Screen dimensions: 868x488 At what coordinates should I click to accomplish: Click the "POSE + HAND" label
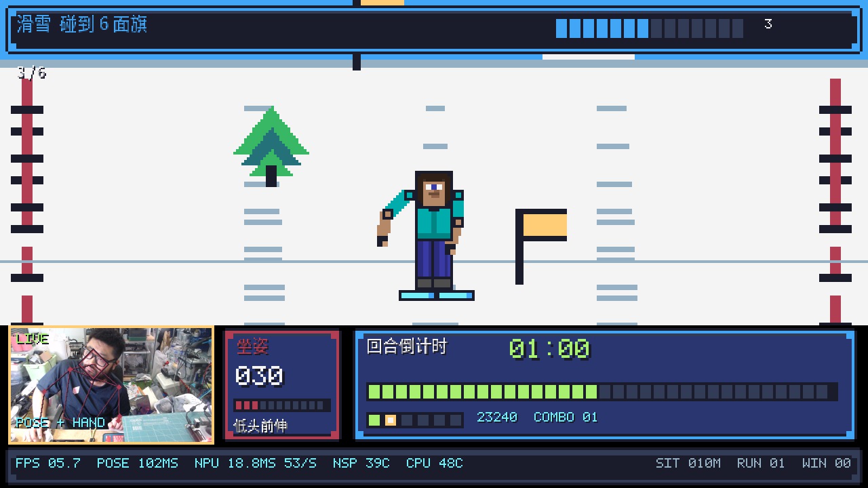(x=60, y=422)
